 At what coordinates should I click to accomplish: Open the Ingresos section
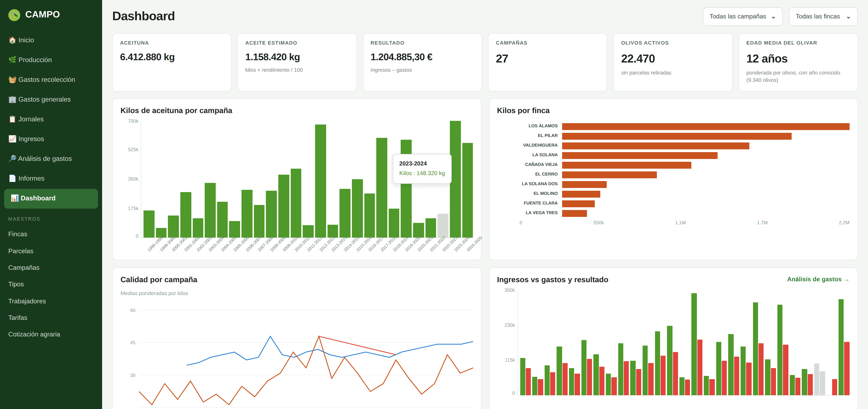click(x=51, y=139)
